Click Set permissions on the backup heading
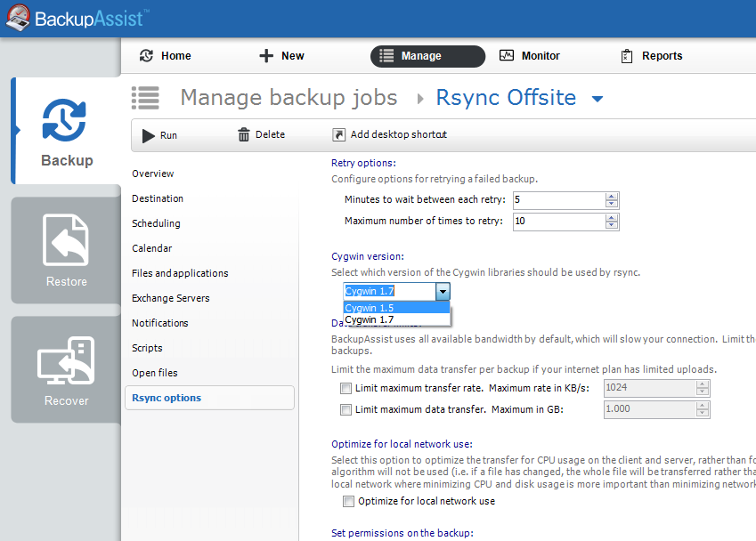 point(402,533)
